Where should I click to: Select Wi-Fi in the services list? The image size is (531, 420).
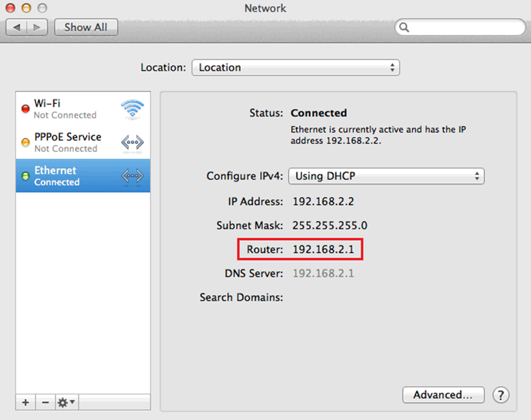65,109
